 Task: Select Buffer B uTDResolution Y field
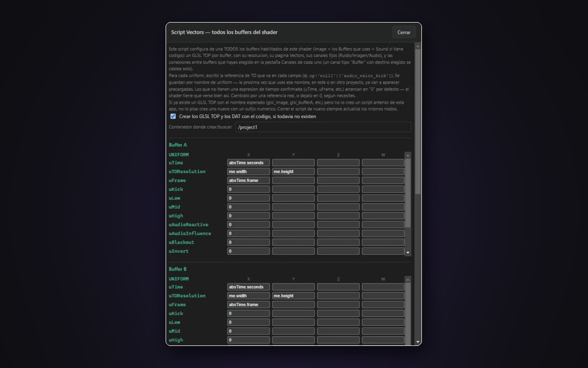pyautogui.click(x=294, y=296)
